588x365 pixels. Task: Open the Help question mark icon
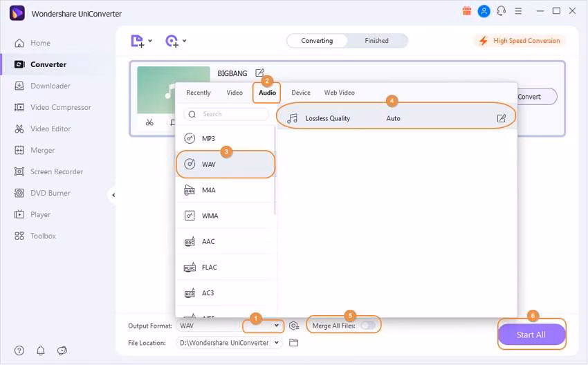pyautogui.click(x=19, y=350)
